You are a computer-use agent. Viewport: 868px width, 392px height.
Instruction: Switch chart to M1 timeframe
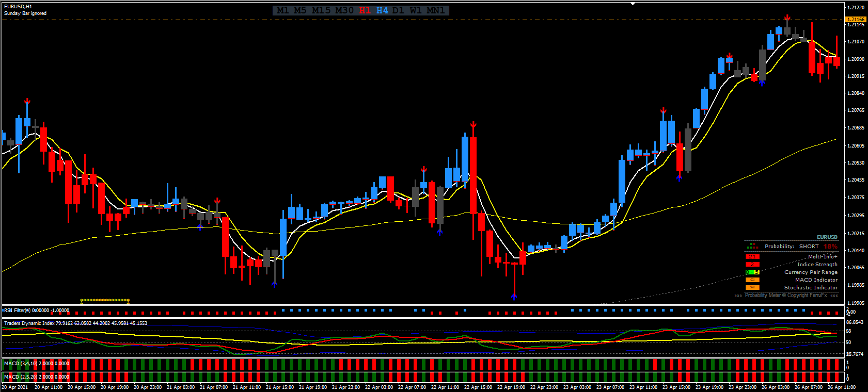pos(283,10)
